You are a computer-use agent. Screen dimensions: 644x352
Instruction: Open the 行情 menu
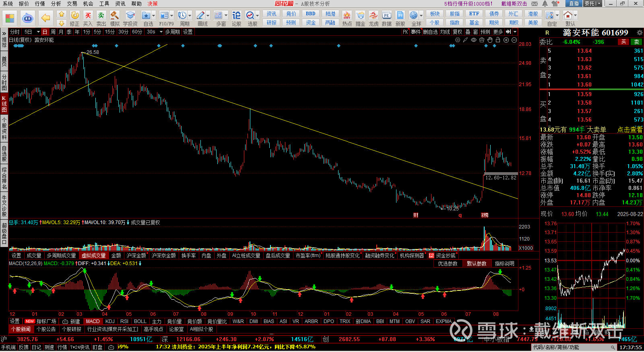(x=40, y=4)
